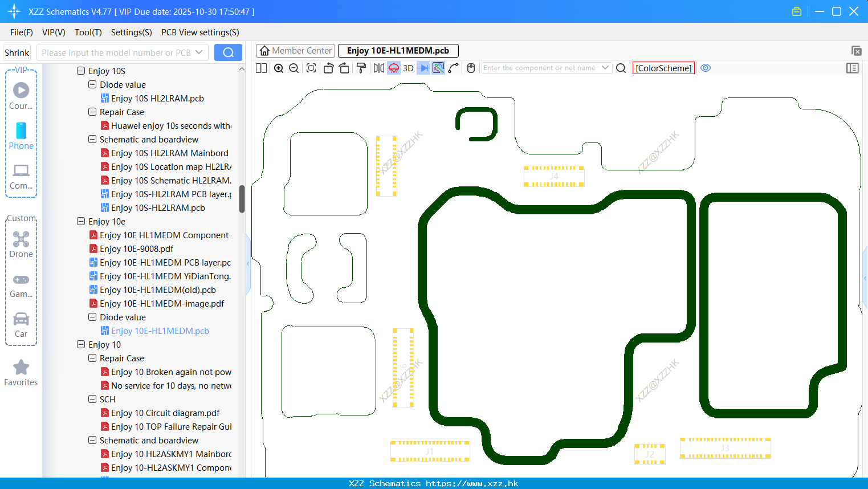Open Enjoy 10S HL2LRAM.pcb file
This screenshot has height=489, width=868.
coord(157,98)
